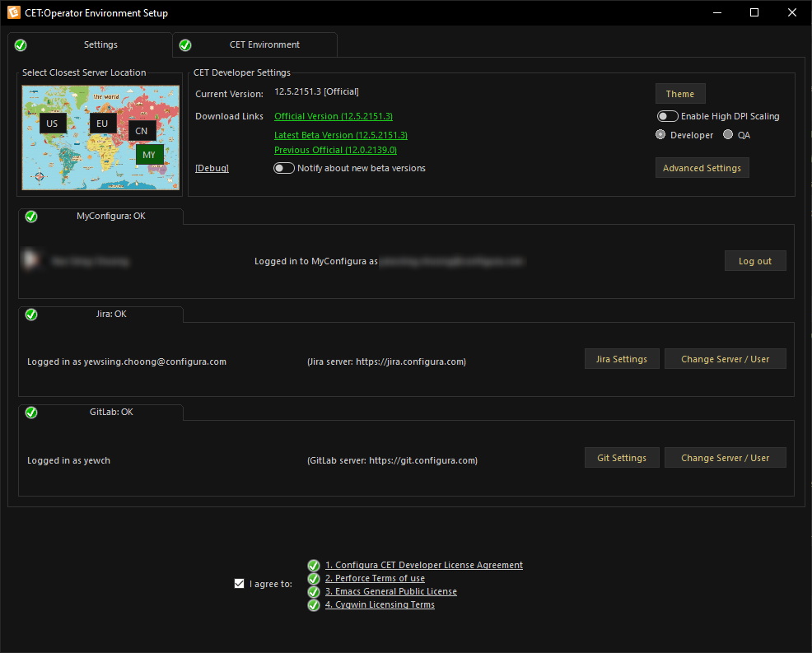Click checkmark beside Cygwin Licensing Terms
The width and height of the screenshot is (812, 653).
pyautogui.click(x=314, y=605)
